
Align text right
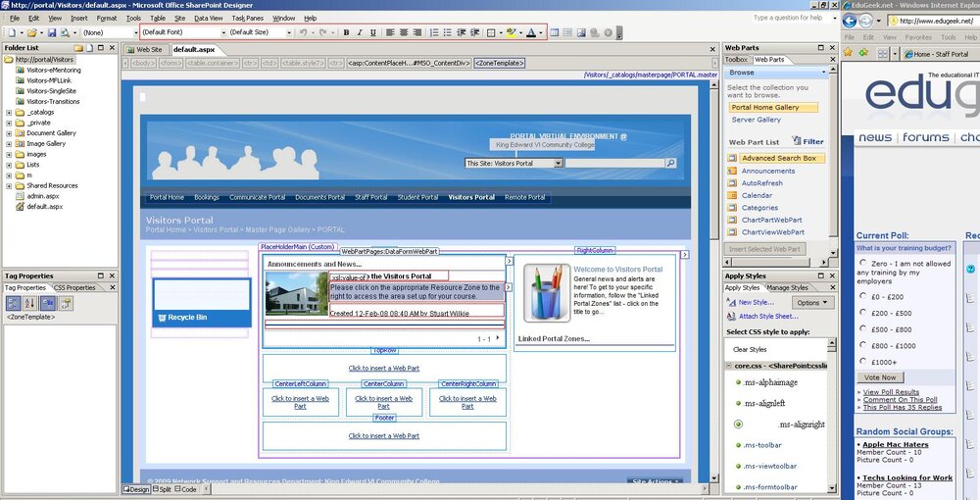click(417, 32)
